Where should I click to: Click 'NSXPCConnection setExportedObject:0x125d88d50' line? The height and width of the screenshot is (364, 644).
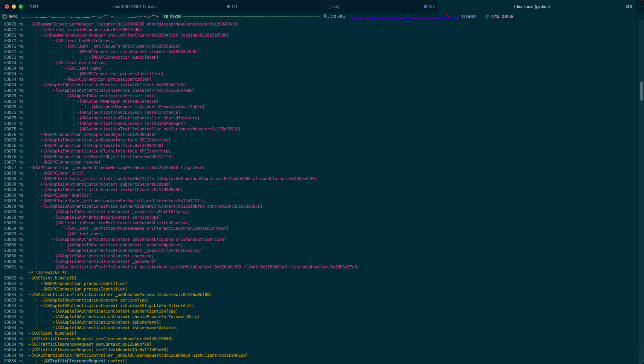98,135
